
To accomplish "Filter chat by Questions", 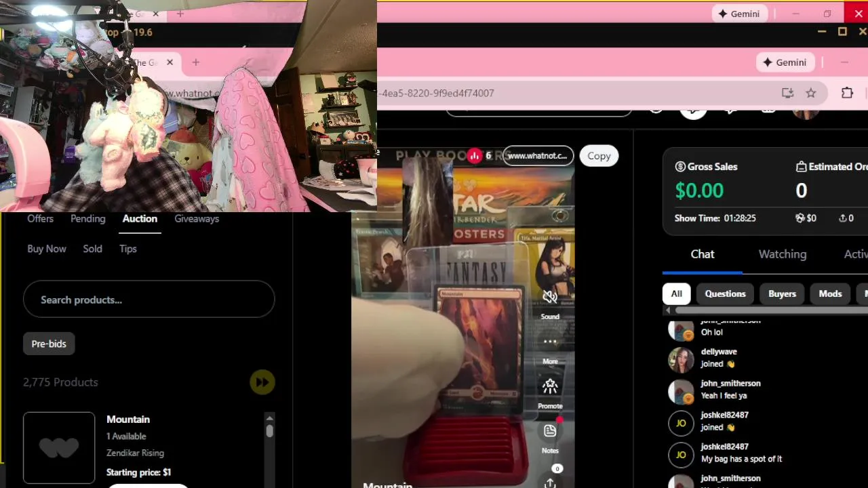I will click(725, 293).
